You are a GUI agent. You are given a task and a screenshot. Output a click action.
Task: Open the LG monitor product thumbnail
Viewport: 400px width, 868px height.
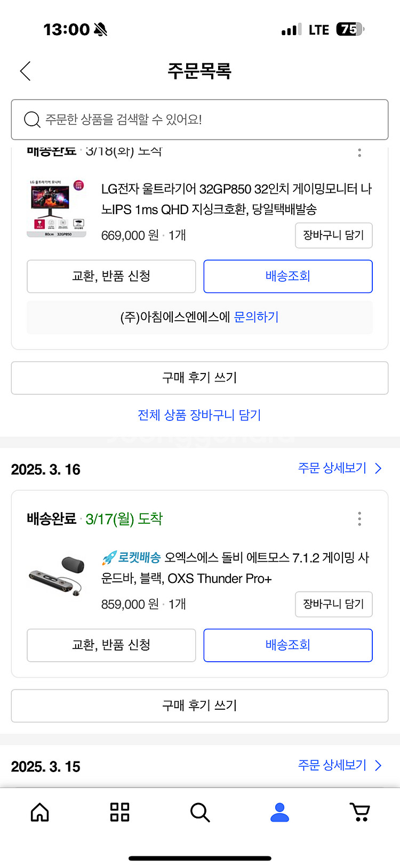[56, 208]
